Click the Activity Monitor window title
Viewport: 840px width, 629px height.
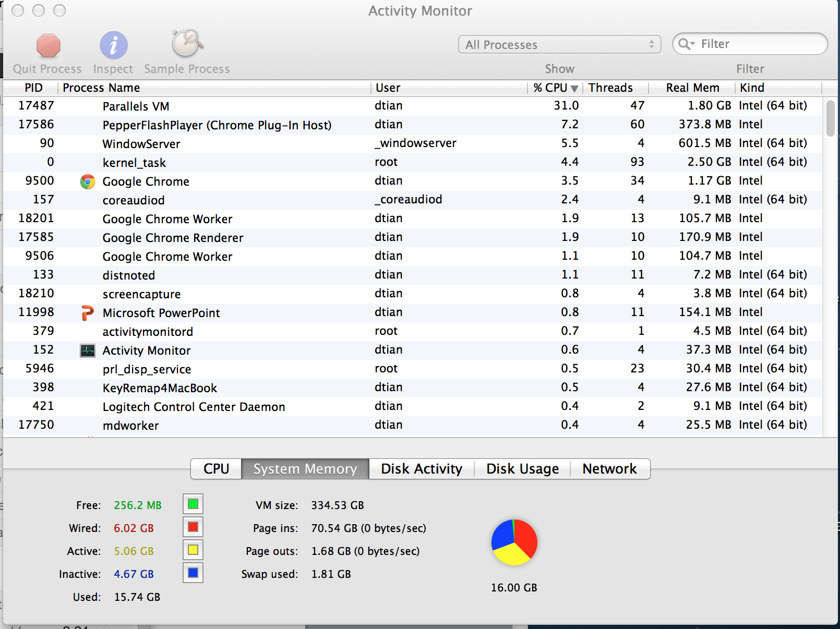pos(420,11)
